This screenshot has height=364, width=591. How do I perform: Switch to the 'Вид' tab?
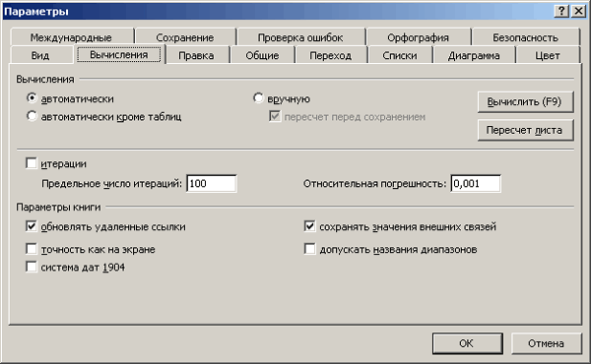pyautogui.click(x=40, y=56)
